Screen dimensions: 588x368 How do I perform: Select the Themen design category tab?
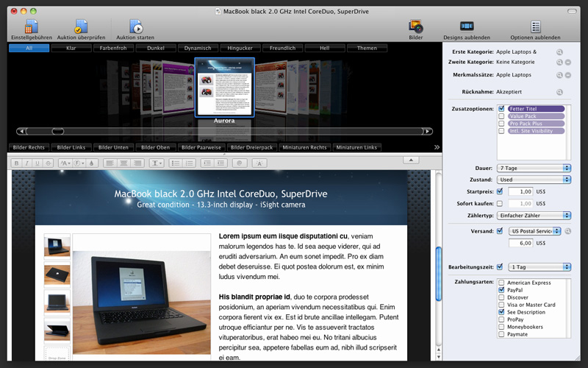point(367,48)
